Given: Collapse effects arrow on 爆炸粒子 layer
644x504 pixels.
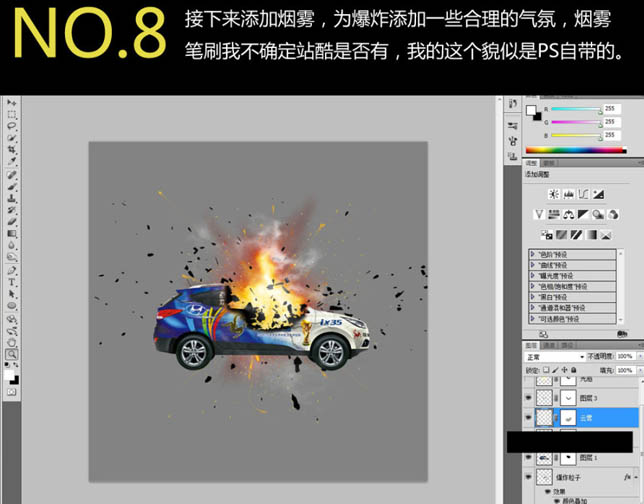Looking at the screenshot, I should [x=637, y=477].
